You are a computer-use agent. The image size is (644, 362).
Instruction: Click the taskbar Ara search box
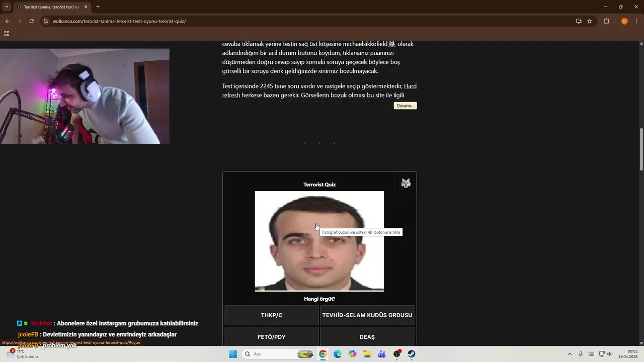(278, 354)
